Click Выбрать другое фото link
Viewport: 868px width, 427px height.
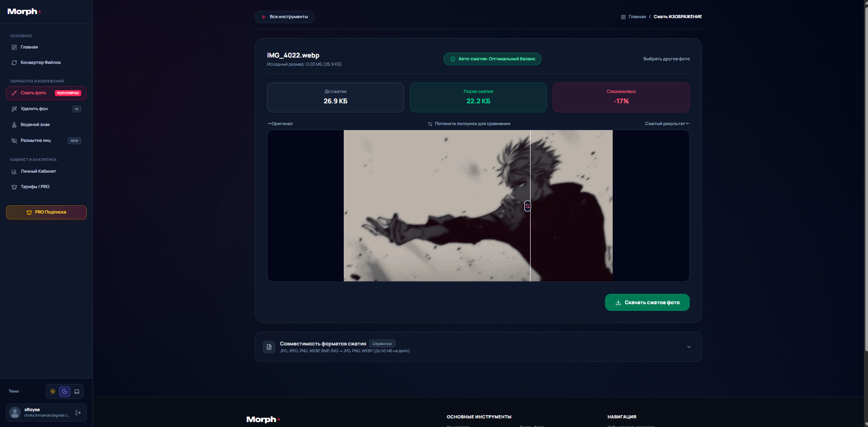click(x=666, y=59)
